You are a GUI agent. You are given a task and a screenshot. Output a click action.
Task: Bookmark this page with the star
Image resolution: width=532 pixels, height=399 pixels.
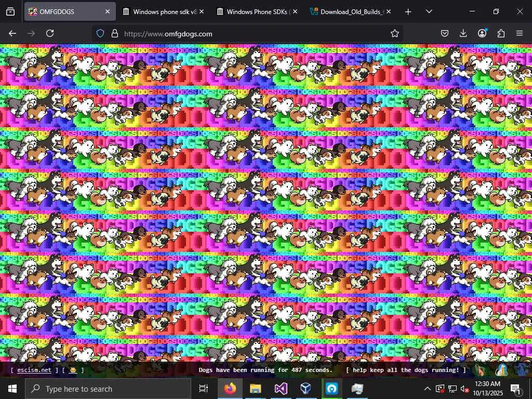(395, 33)
